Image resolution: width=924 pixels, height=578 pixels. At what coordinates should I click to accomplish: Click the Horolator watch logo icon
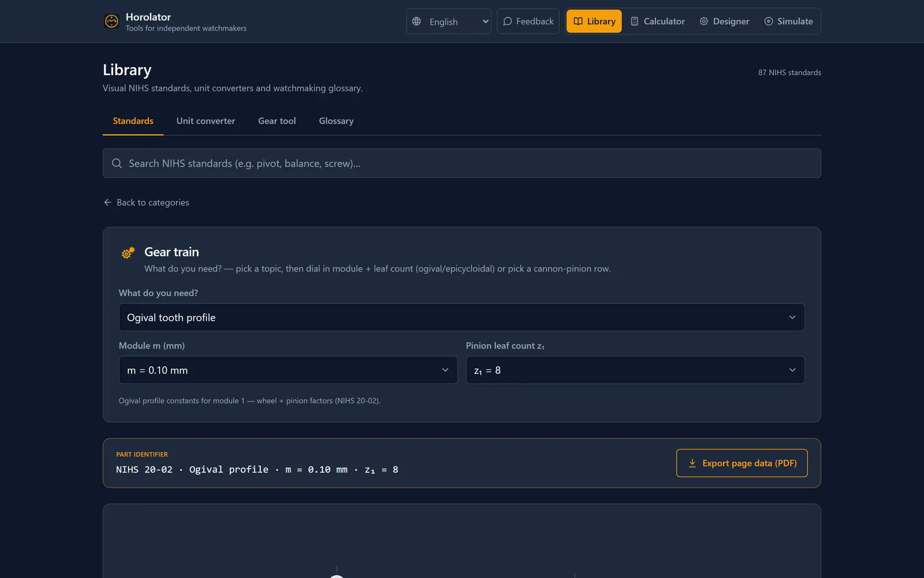point(111,21)
